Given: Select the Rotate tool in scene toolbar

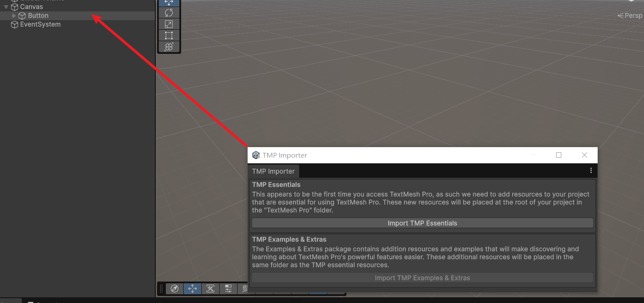Looking at the screenshot, I should click(169, 13).
